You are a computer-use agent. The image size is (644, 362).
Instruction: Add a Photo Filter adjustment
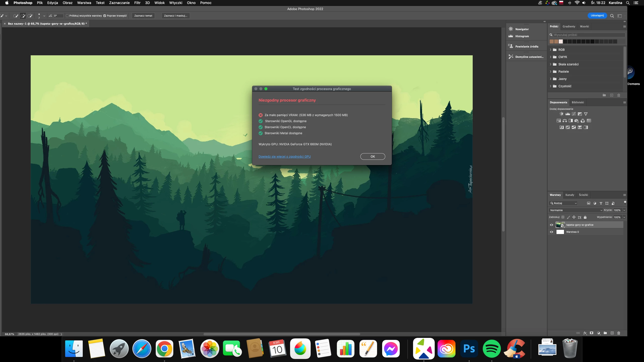[x=577, y=121]
